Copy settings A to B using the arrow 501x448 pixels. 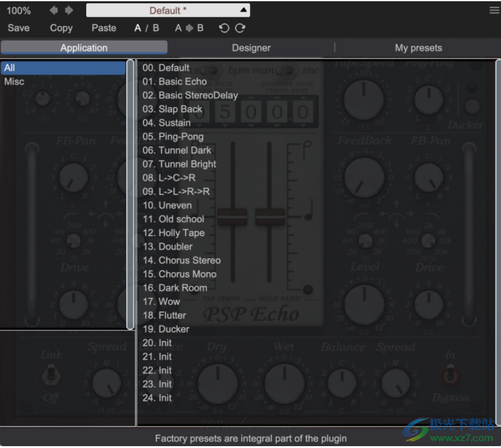(x=189, y=28)
